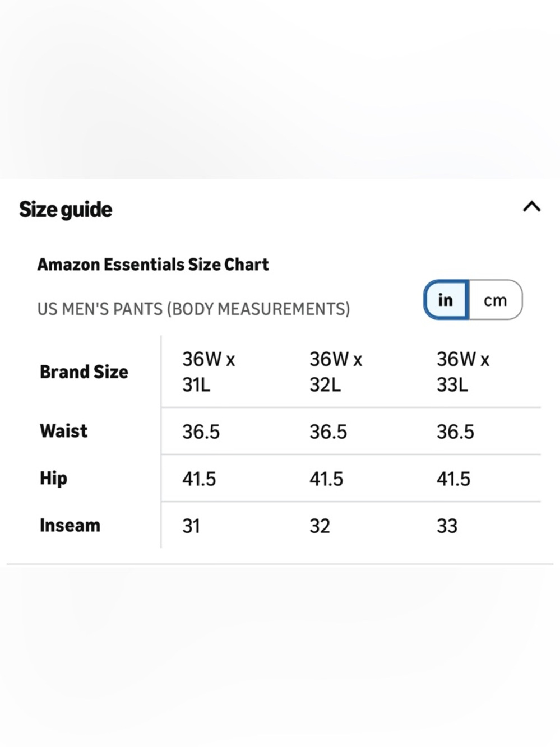The width and height of the screenshot is (560, 747).
Task: Click inseam value 32
Action: click(320, 526)
